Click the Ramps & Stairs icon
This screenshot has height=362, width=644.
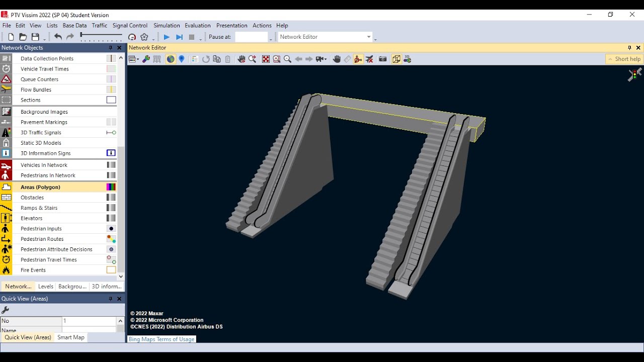pyautogui.click(x=6, y=208)
